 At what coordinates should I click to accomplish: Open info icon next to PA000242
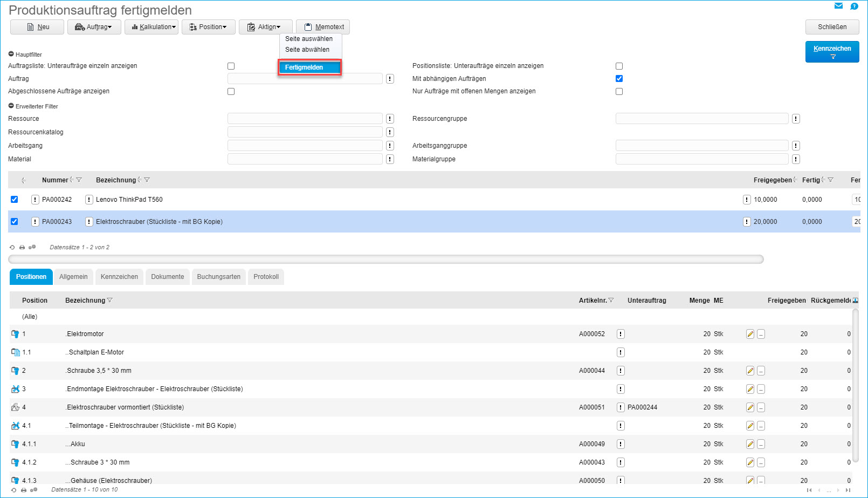click(35, 200)
